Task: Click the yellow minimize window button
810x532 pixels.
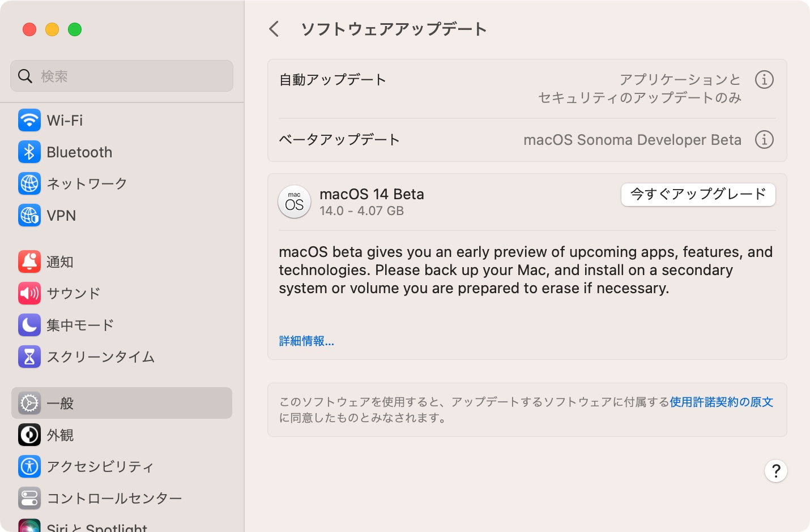Action: [52, 29]
